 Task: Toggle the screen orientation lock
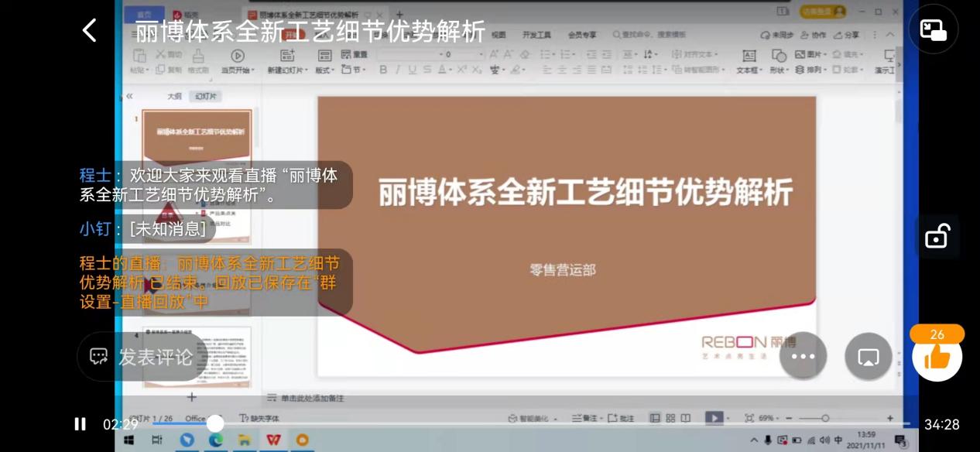tap(937, 236)
